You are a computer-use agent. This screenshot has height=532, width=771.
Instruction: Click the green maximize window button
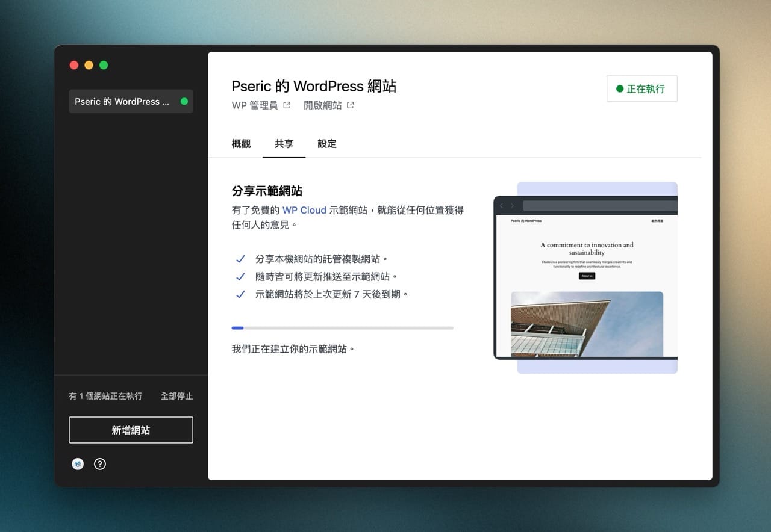(104, 65)
